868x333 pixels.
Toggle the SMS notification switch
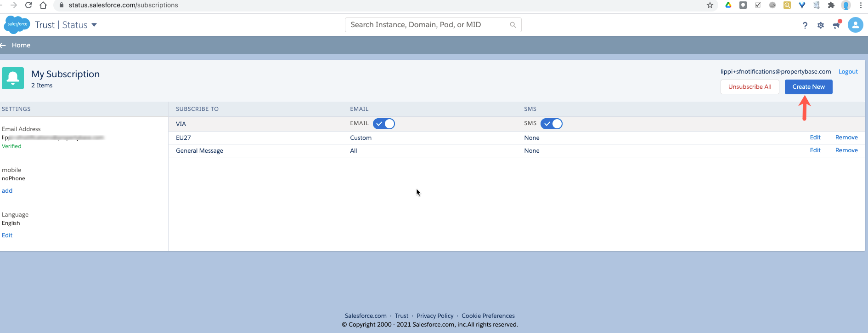click(552, 124)
